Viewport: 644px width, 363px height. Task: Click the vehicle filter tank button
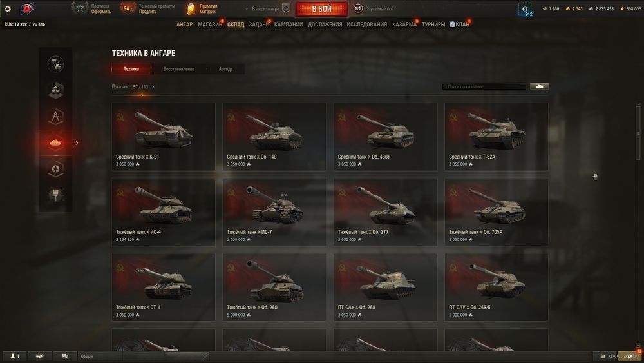tap(539, 86)
